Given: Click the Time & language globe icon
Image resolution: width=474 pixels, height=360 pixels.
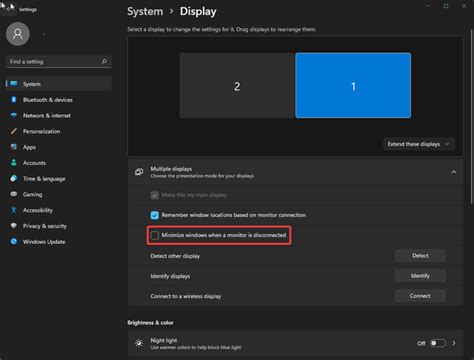Looking at the screenshot, I should [14, 178].
